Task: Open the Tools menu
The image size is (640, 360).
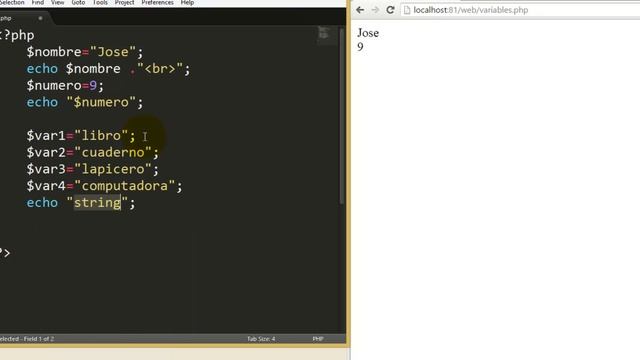Action: pyautogui.click(x=100, y=2)
